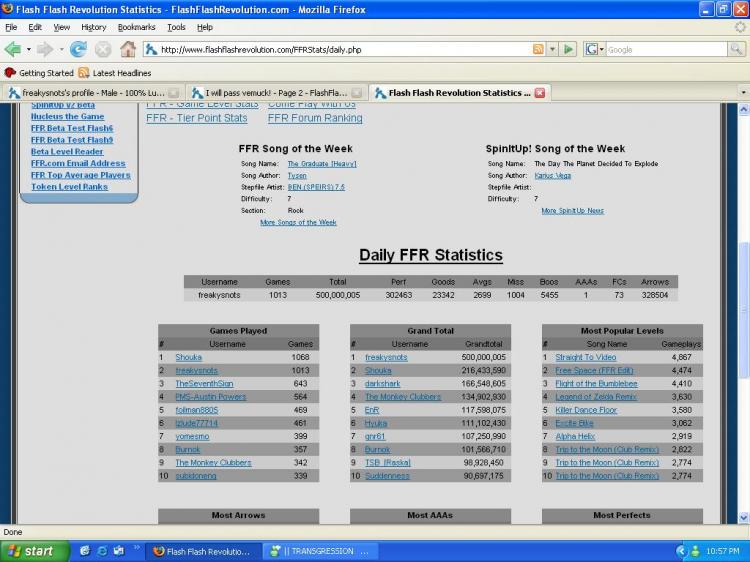Open the File menu
Viewport: 750px width, 562px height.
[x=11, y=27]
